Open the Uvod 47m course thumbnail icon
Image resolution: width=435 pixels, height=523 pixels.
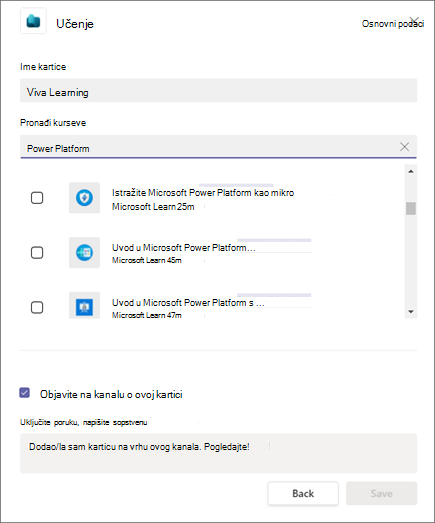click(84, 306)
